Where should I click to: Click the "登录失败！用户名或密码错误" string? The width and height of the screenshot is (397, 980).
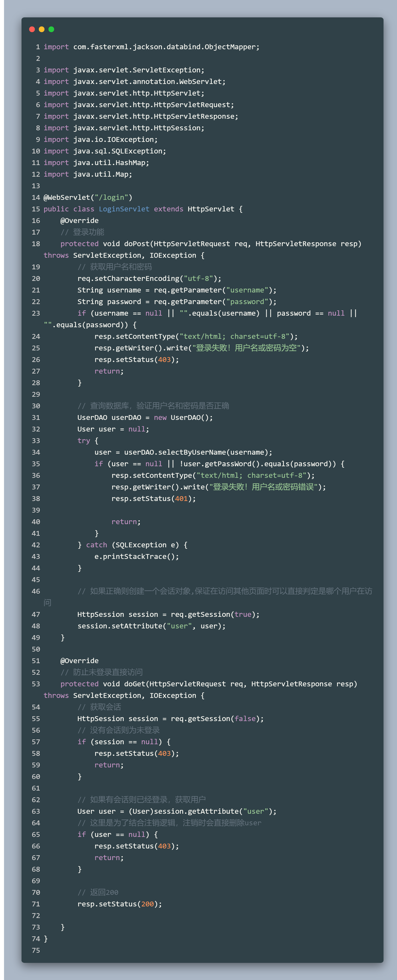263,487
